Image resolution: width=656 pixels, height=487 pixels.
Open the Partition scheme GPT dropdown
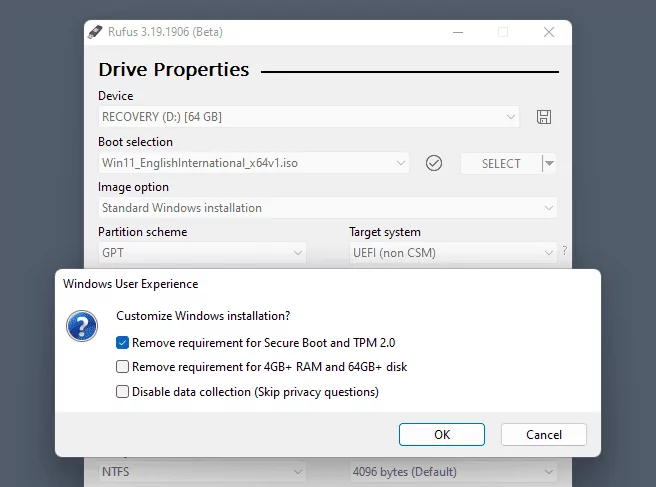pyautogui.click(x=202, y=253)
